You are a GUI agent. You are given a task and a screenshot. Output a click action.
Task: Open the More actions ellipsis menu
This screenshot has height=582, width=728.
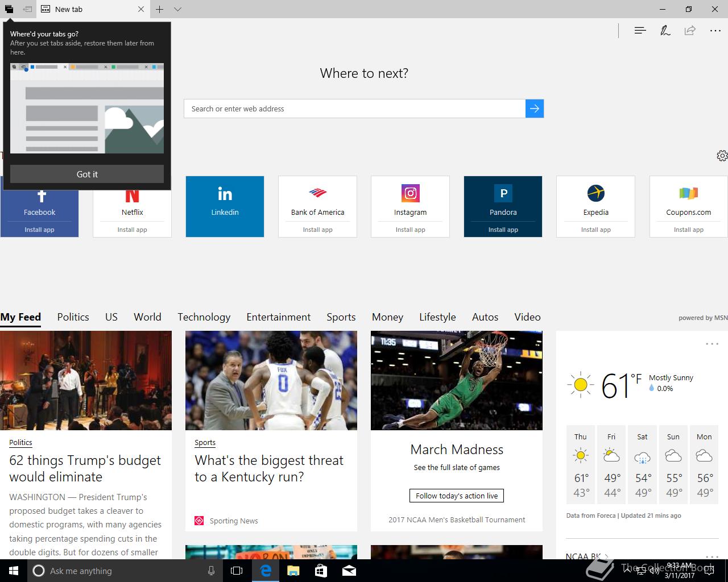[x=715, y=31]
